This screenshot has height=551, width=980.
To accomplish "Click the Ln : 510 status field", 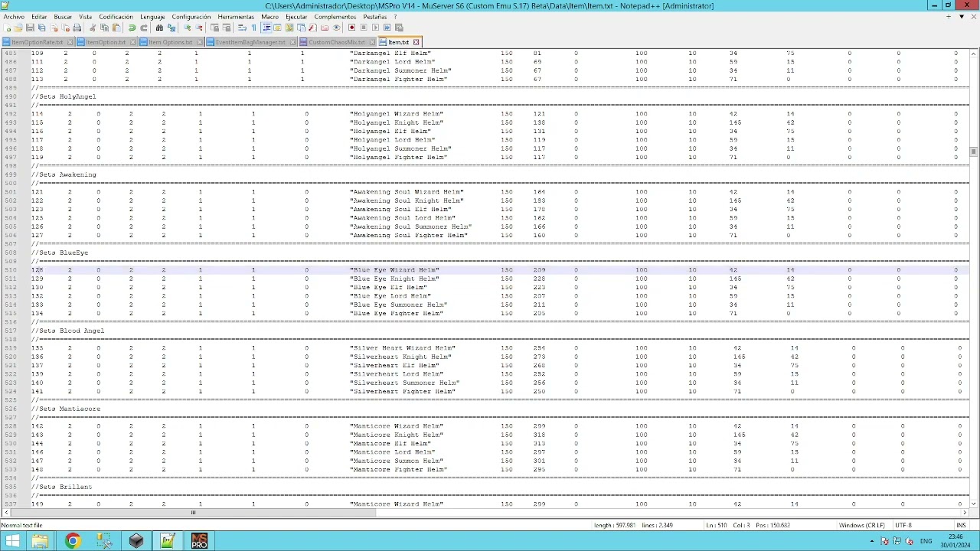I will point(717,525).
